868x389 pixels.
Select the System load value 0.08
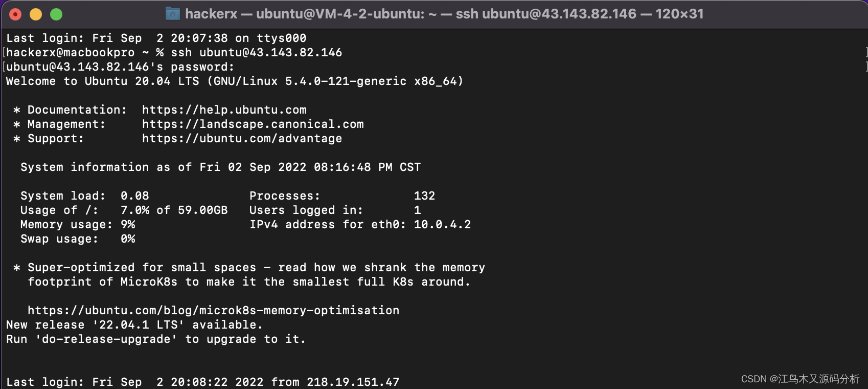click(134, 196)
